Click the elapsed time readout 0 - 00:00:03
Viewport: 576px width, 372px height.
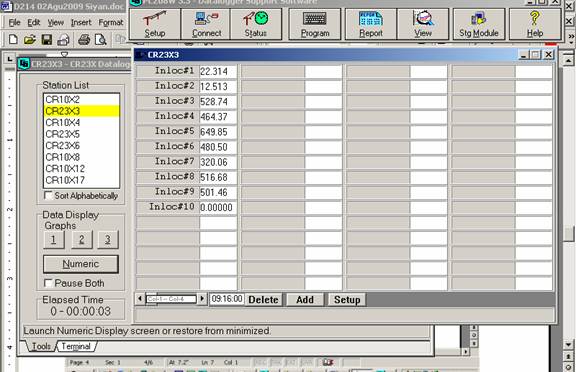coord(81,311)
